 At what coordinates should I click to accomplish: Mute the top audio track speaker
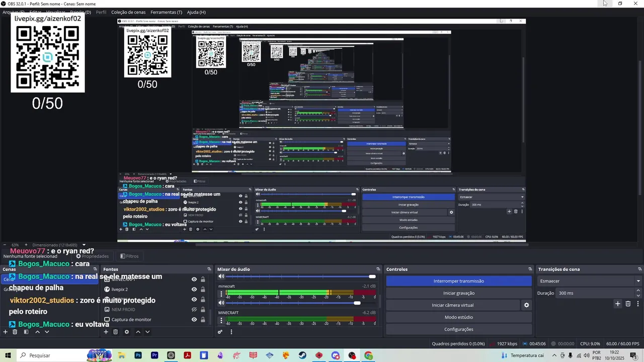[x=221, y=277]
